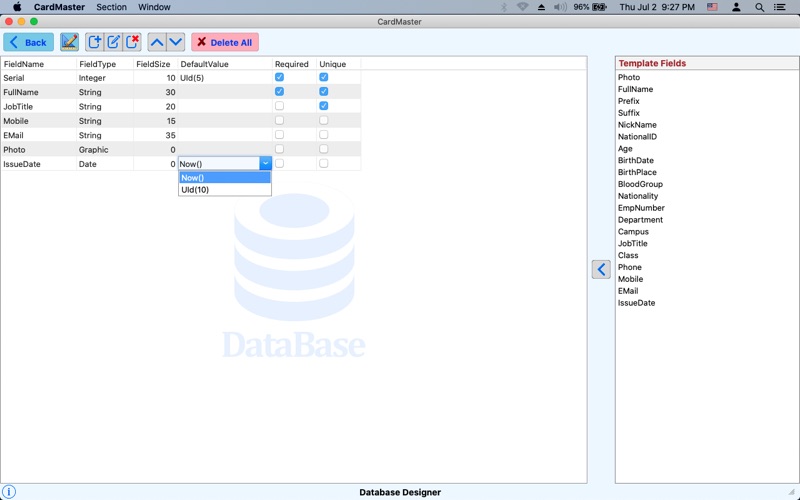This screenshot has height=500, width=800.
Task: Edit the selected field with the pencil icon
Action: tap(113, 42)
